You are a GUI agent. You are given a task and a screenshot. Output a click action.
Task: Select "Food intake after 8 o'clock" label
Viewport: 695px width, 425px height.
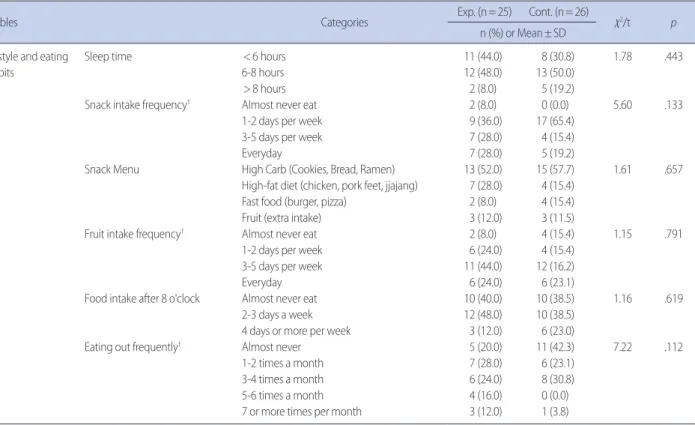[142, 299]
